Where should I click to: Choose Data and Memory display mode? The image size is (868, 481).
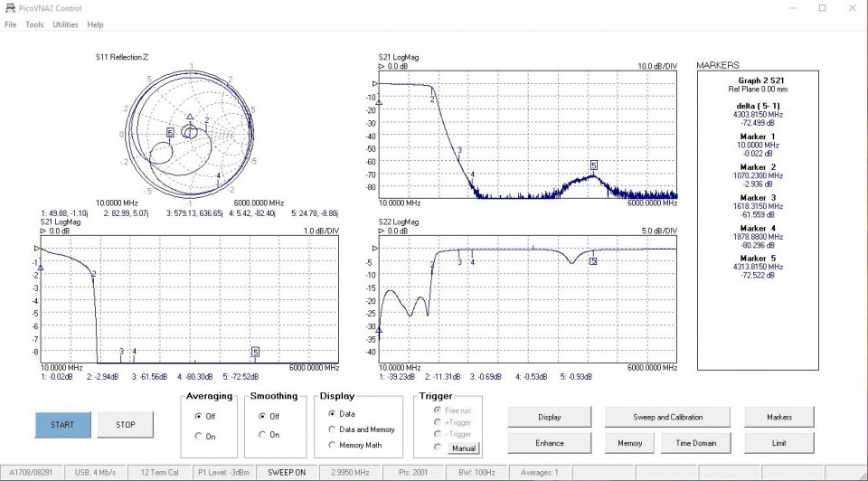[x=332, y=429]
